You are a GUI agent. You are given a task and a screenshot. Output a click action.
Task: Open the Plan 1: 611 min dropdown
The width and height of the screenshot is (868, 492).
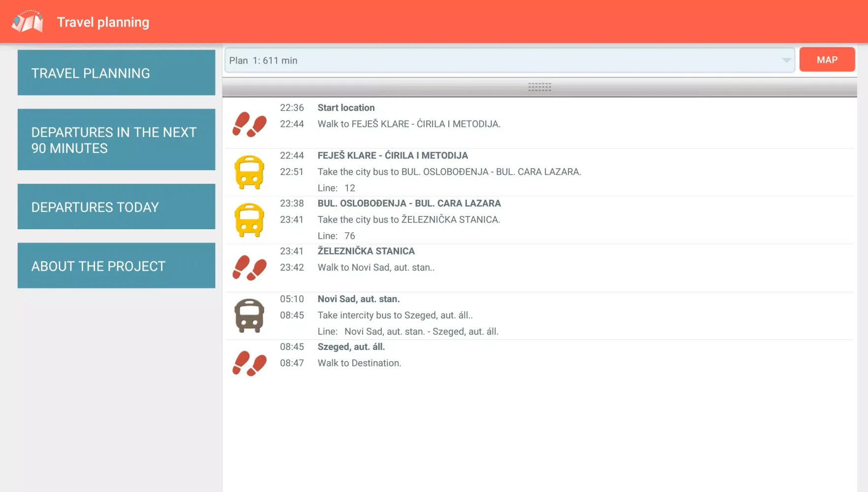coord(502,61)
